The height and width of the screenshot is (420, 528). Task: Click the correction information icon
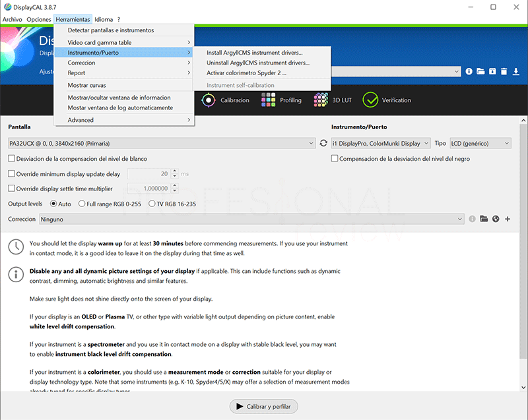[472, 219]
